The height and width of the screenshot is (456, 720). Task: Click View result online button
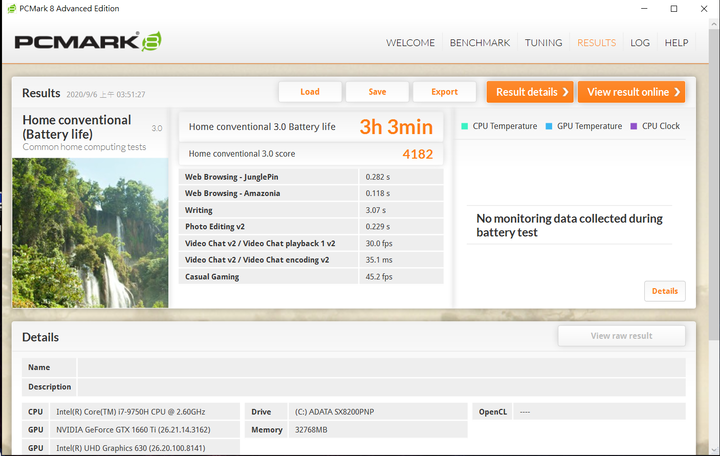pos(631,92)
